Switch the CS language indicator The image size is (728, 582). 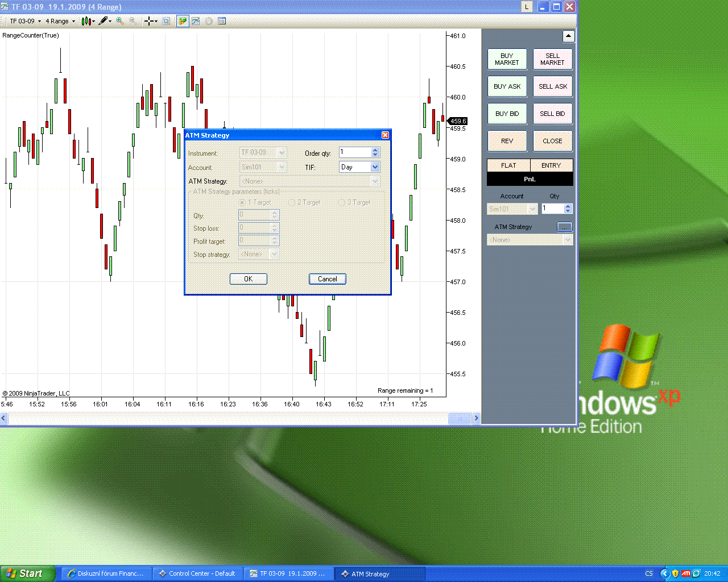coord(649,573)
